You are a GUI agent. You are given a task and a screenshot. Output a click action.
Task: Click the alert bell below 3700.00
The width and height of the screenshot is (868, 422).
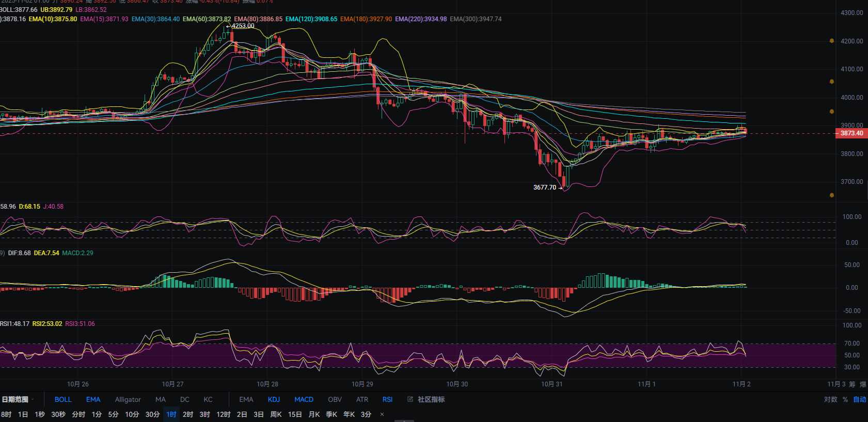click(x=831, y=195)
